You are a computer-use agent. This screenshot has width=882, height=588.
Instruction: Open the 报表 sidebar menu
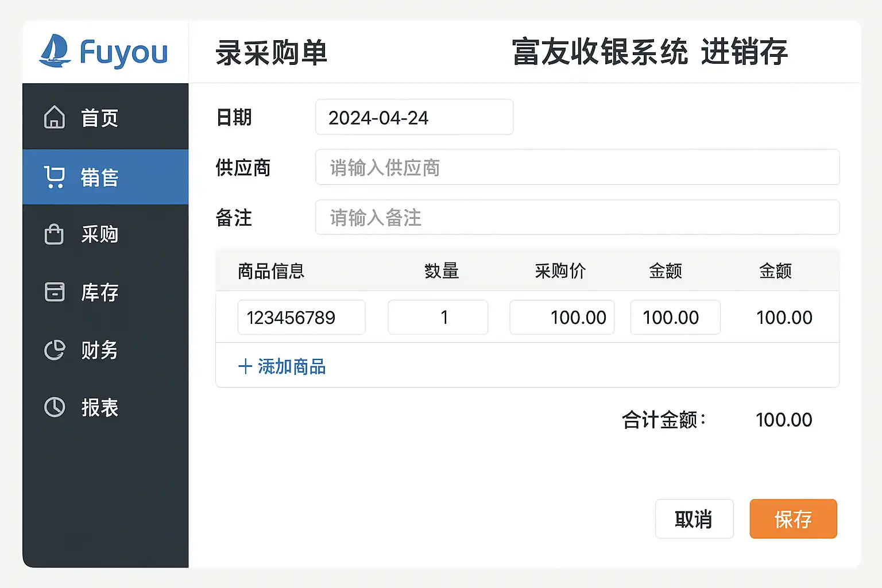click(x=99, y=408)
